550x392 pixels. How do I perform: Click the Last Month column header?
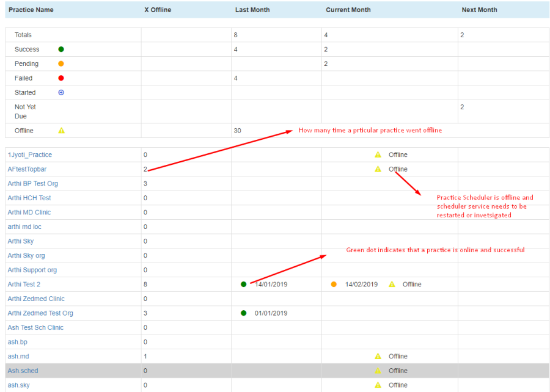252,10
